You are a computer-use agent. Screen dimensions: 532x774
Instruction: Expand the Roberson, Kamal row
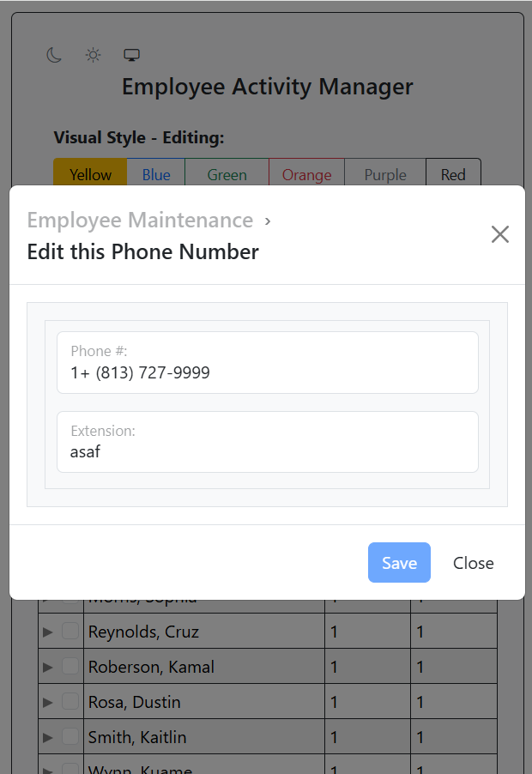[x=48, y=667]
